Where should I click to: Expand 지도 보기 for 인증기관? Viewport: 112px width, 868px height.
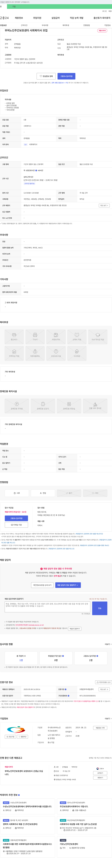point(104,689)
